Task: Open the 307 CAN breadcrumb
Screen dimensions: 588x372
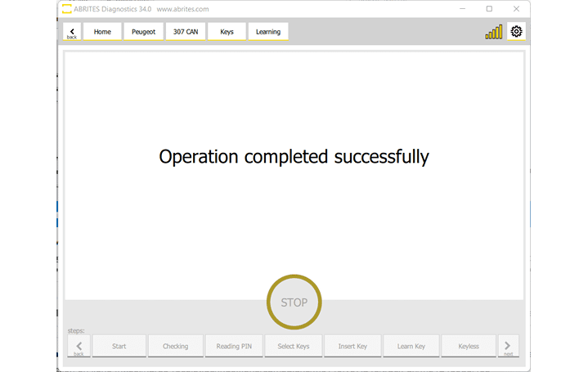Action: click(x=185, y=32)
